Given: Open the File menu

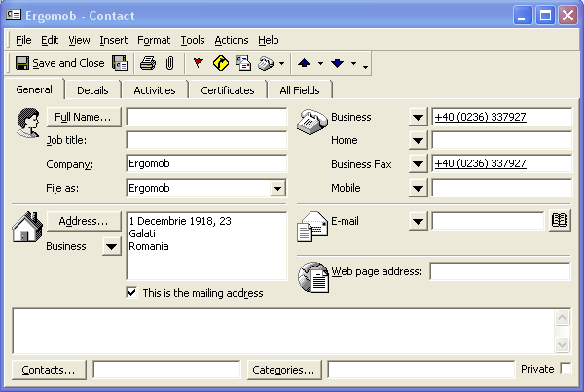Looking at the screenshot, I should 23,40.
